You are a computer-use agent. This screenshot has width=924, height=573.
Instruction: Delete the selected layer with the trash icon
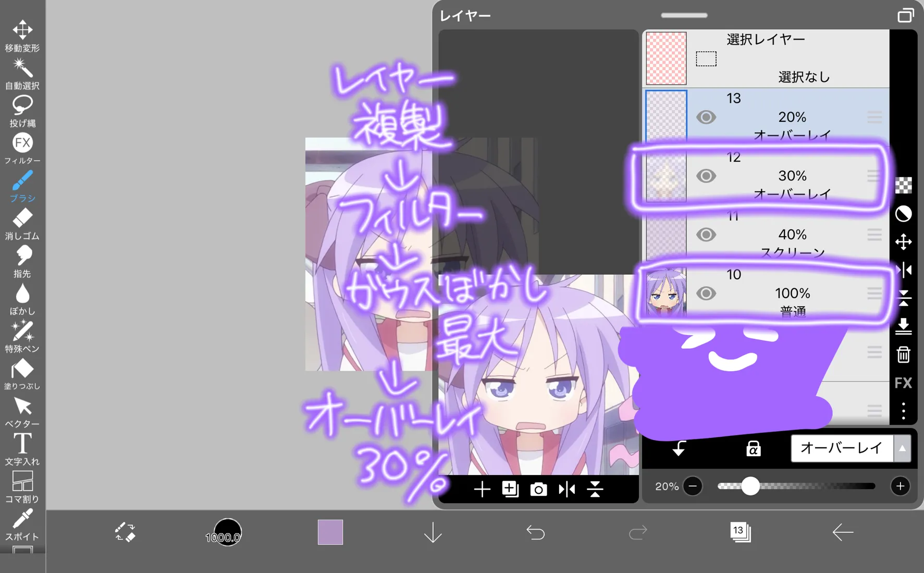904,355
